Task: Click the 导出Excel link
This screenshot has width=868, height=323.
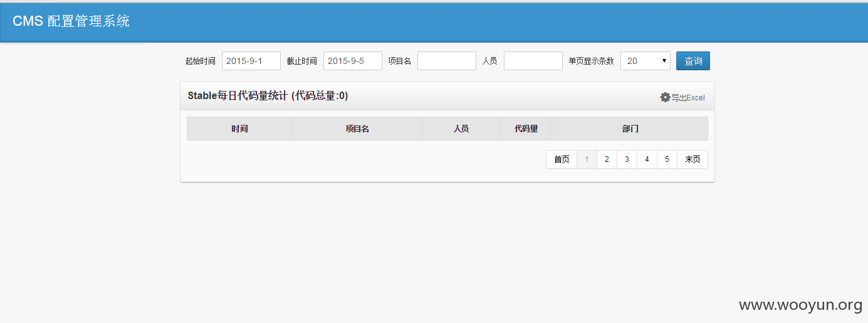Action: click(x=688, y=97)
